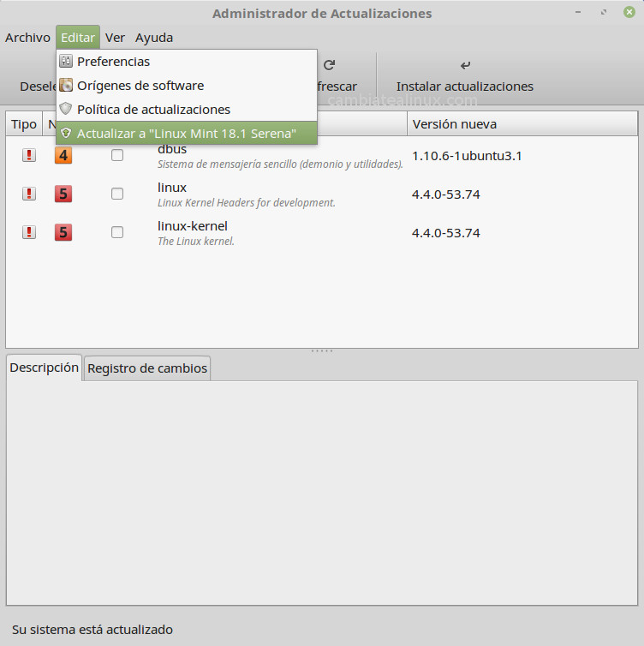Click 4.4.0-53.74 in the linux-kernel row
Screen dimensions: 644x646
446,233
